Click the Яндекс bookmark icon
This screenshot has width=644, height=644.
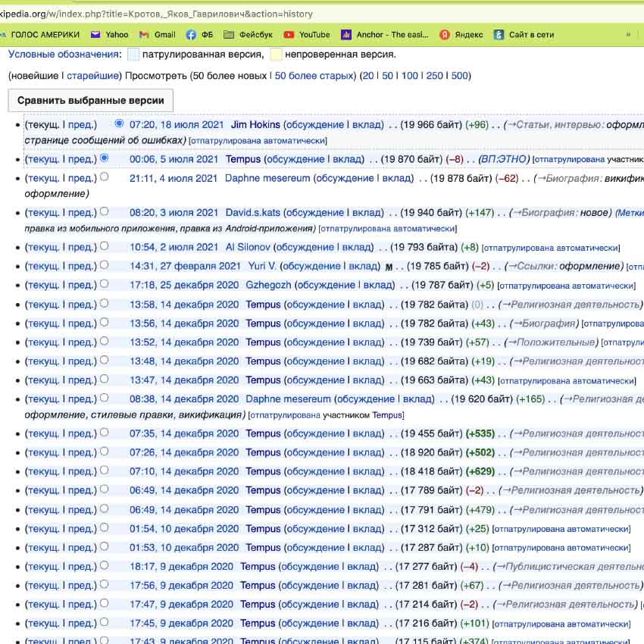(x=444, y=35)
